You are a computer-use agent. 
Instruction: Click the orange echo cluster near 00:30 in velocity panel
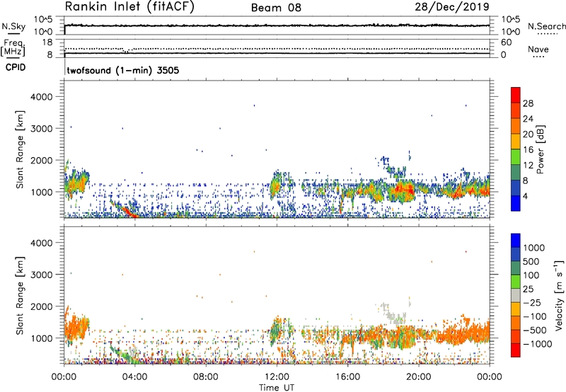click(x=76, y=327)
